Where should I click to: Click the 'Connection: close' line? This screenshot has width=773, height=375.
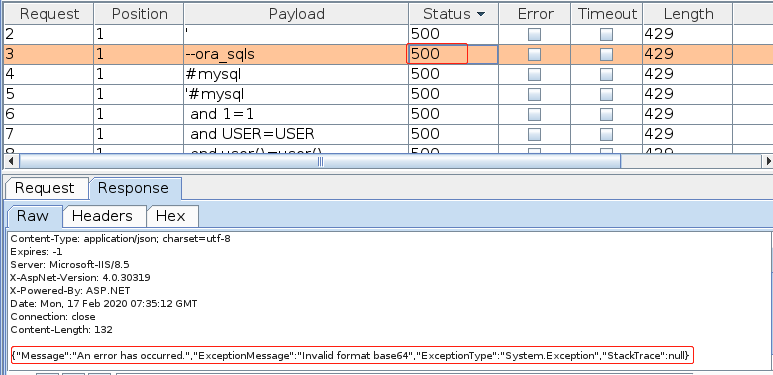click(x=53, y=316)
